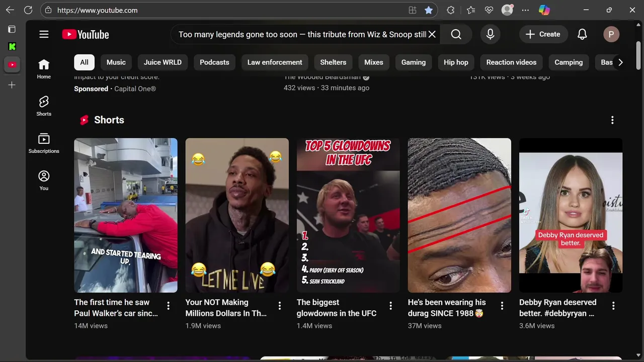The image size is (644, 362).
Task: Play the Let Me Live short thumbnail
Action: click(237, 215)
